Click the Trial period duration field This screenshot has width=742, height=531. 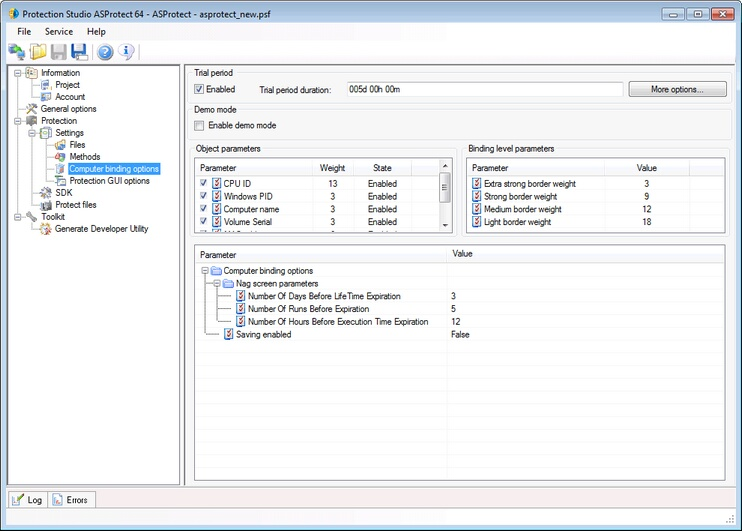pyautogui.click(x=484, y=90)
